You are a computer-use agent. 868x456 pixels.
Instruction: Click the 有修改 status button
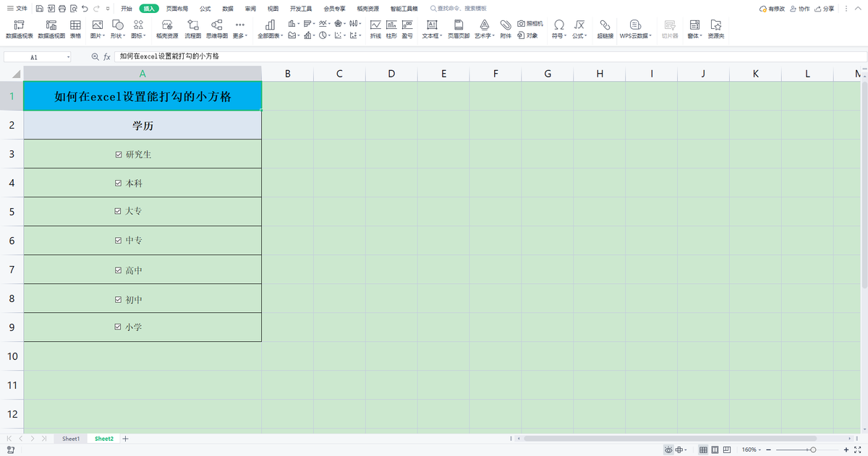pos(772,9)
